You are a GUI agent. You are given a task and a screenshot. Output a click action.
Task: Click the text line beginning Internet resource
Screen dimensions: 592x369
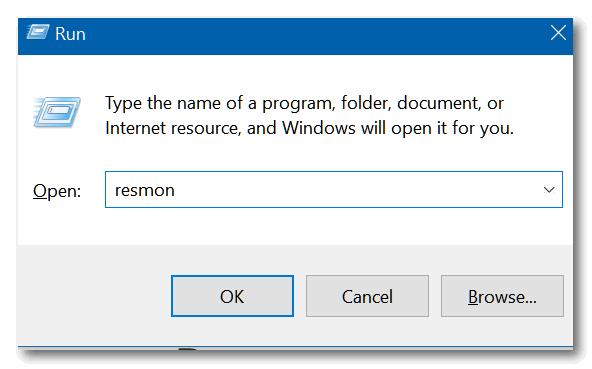(x=310, y=128)
